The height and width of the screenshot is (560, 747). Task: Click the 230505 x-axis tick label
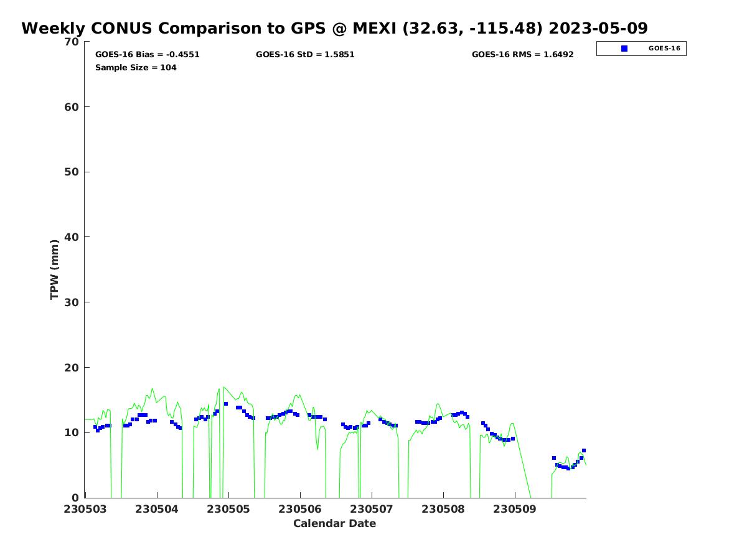(x=228, y=509)
